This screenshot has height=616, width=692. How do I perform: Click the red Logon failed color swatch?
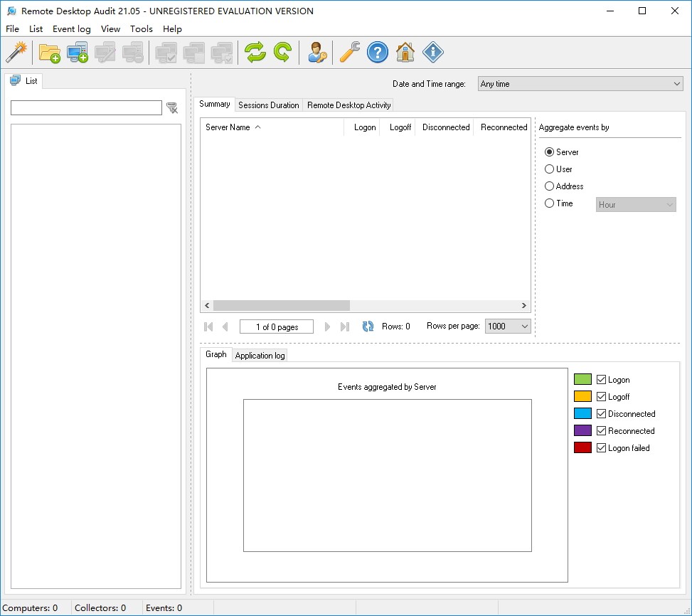click(x=582, y=448)
